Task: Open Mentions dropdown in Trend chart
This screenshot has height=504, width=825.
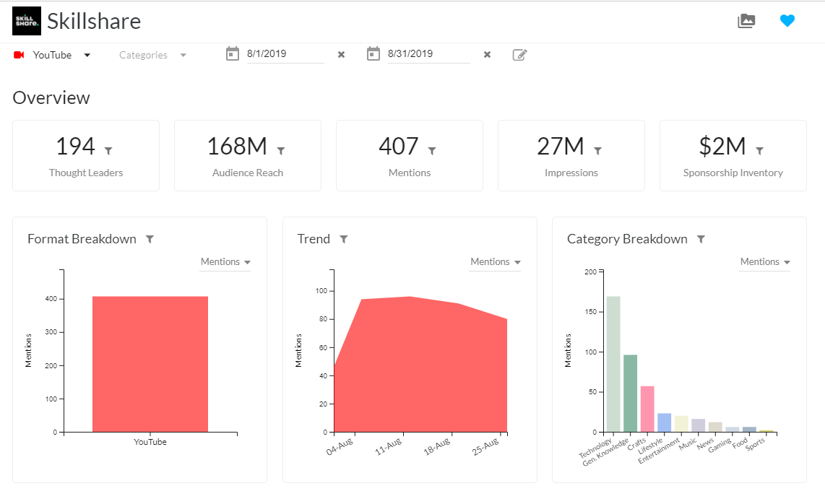Action: (x=495, y=262)
